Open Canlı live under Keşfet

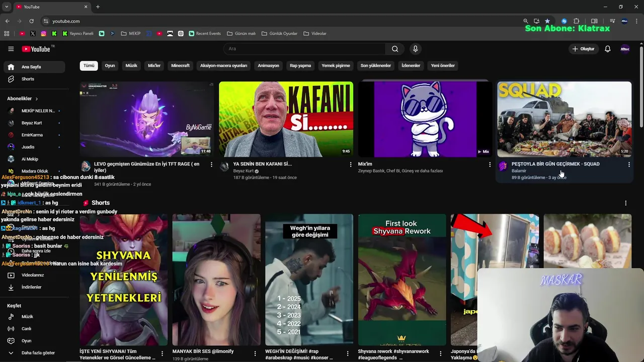click(x=34, y=329)
